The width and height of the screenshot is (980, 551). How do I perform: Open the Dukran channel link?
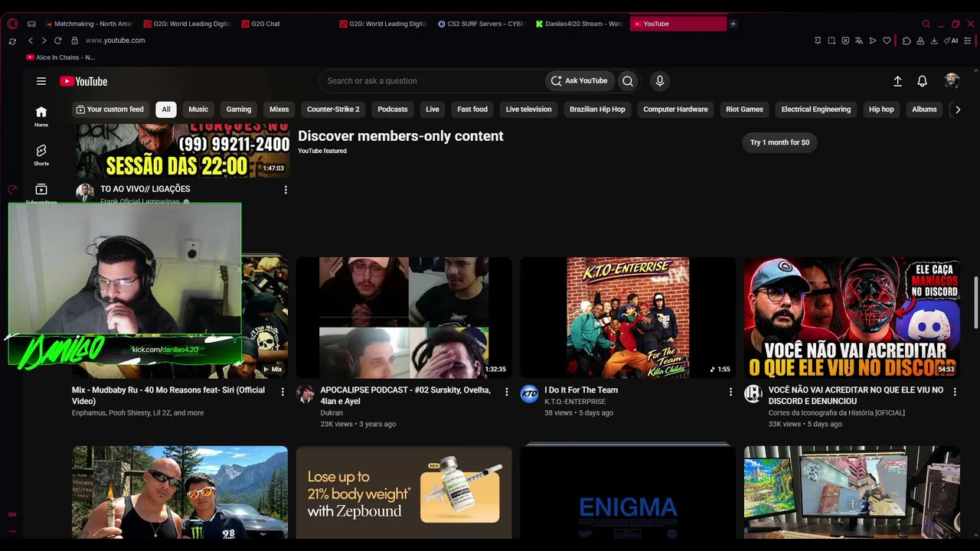point(332,413)
